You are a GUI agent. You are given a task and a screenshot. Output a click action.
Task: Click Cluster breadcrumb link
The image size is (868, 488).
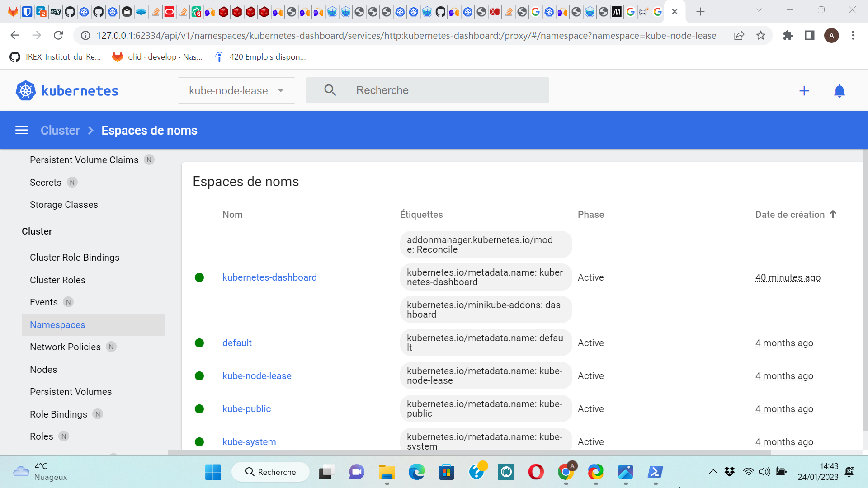tap(60, 131)
